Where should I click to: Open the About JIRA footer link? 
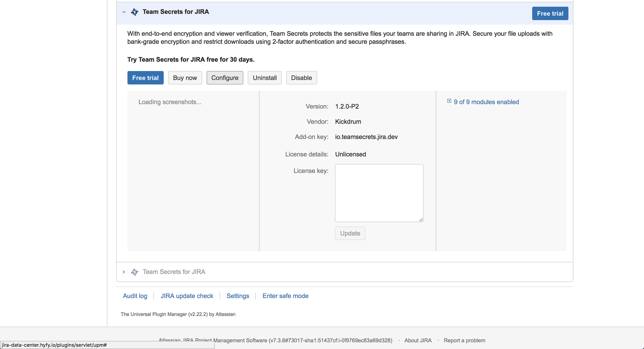pos(418,341)
